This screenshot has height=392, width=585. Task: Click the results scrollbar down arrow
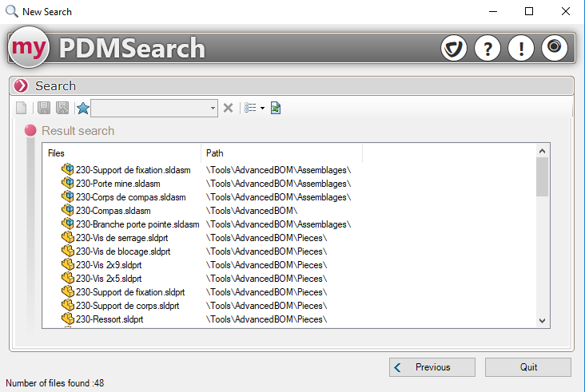click(x=542, y=320)
